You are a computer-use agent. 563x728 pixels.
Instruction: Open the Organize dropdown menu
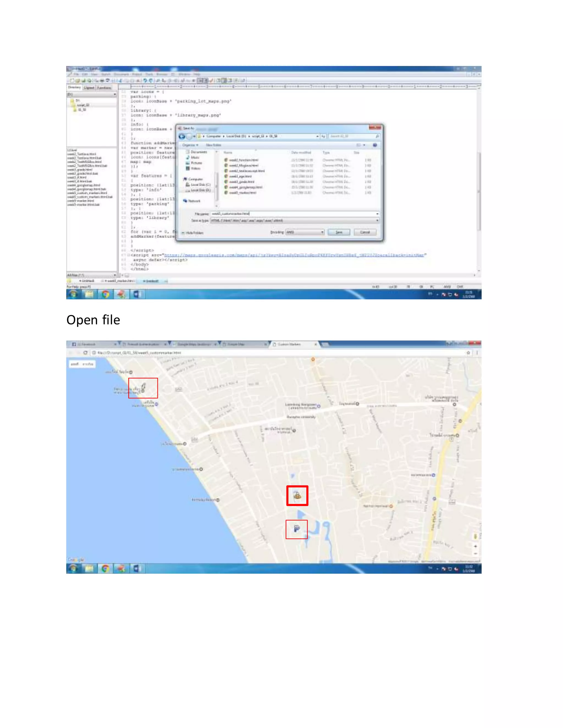tap(190, 145)
